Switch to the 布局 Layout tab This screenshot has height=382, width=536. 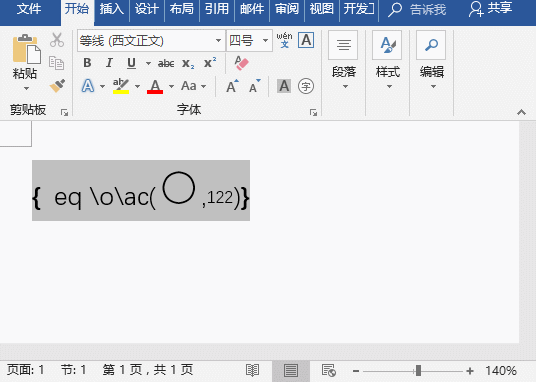click(x=182, y=9)
